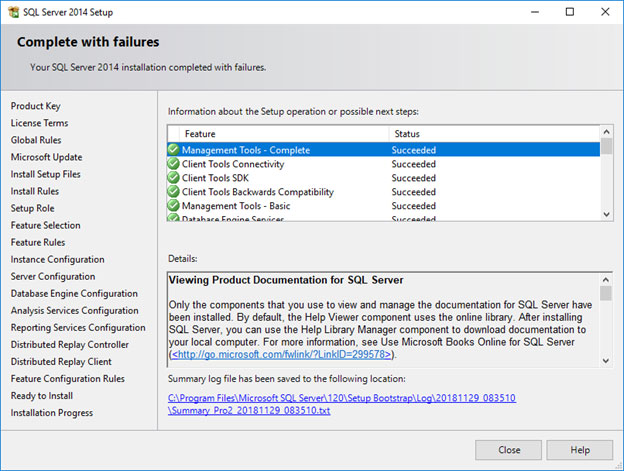
Task: Click the Analysis Services Configuration step
Action: (74, 310)
